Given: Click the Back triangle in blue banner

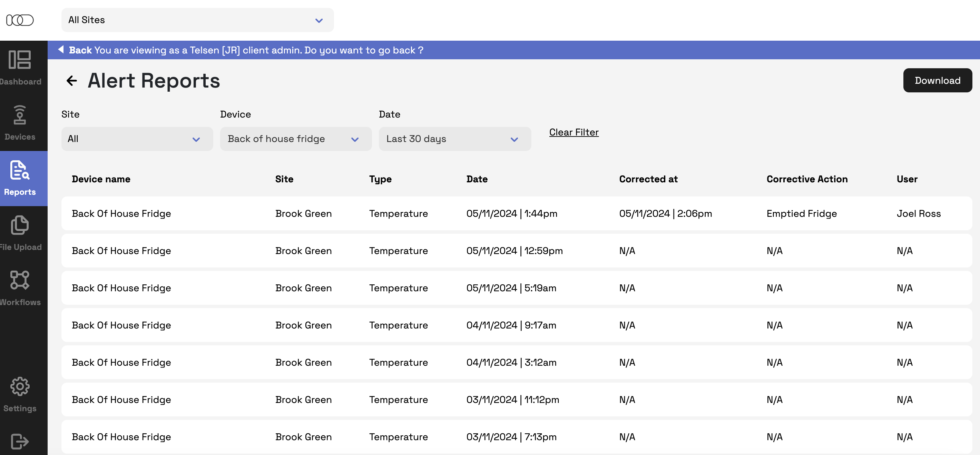Looking at the screenshot, I should [x=61, y=49].
